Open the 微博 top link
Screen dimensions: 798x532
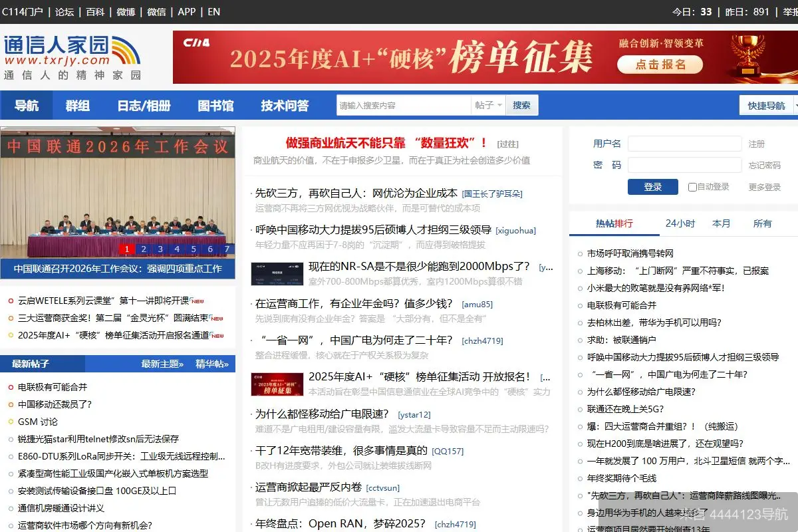click(x=126, y=11)
